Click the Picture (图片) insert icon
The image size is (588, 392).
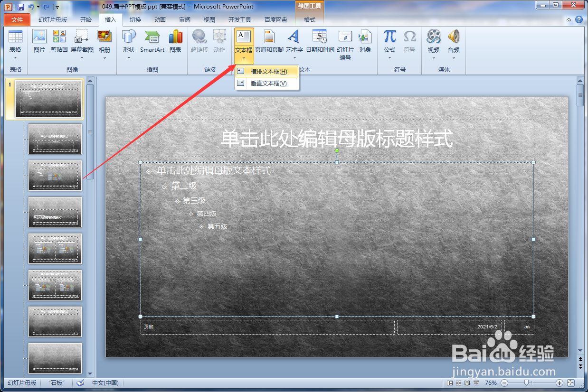(39, 41)
